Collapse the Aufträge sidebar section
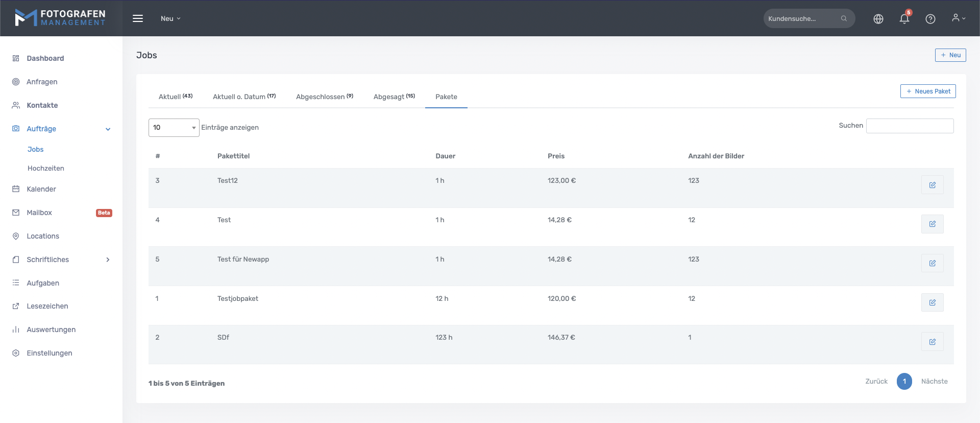This screenshot has width=980, height=423. 108,129
